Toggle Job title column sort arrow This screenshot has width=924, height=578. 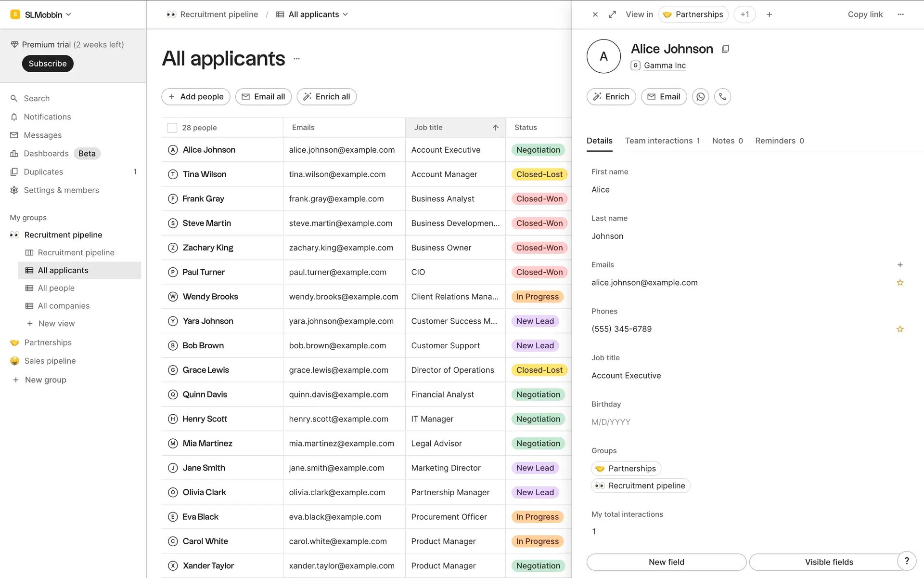(x=495, y=128)
